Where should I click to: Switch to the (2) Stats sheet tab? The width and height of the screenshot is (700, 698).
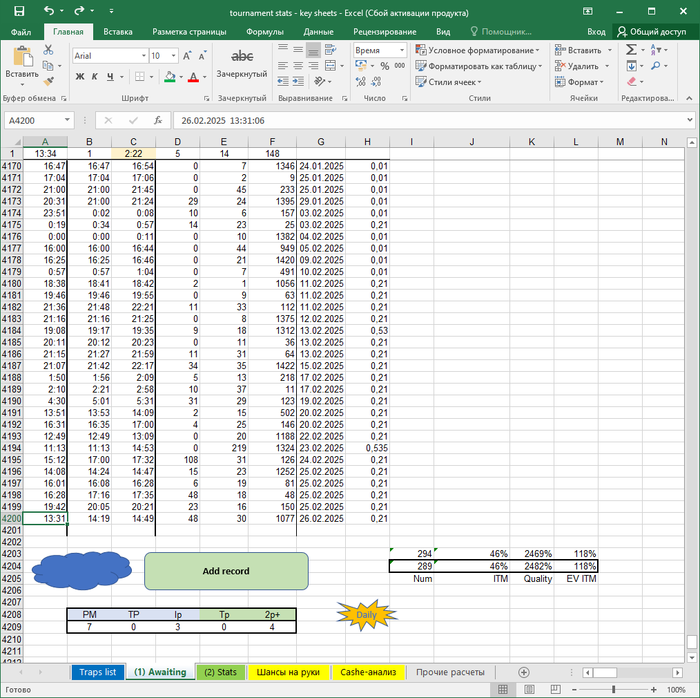(218, 672)
